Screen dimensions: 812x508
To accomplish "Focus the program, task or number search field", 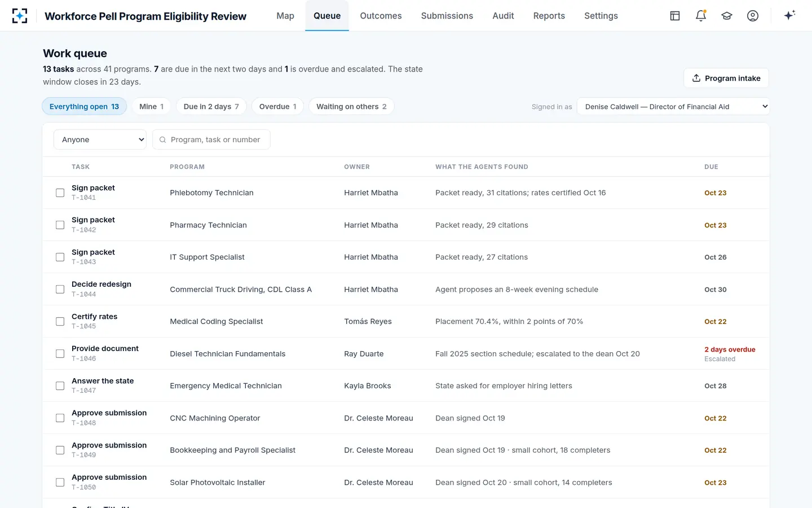I will click(211, 139).
